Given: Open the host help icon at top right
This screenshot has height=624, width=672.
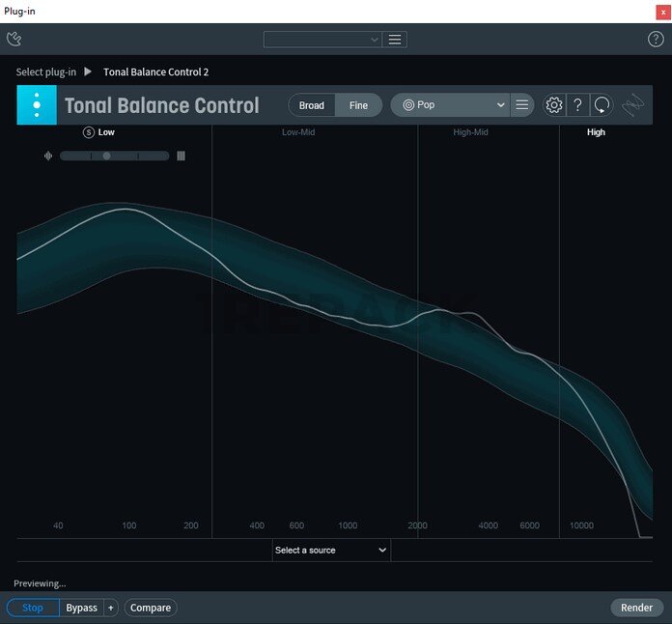Looking at the screenshot, I should coord(656,40).
